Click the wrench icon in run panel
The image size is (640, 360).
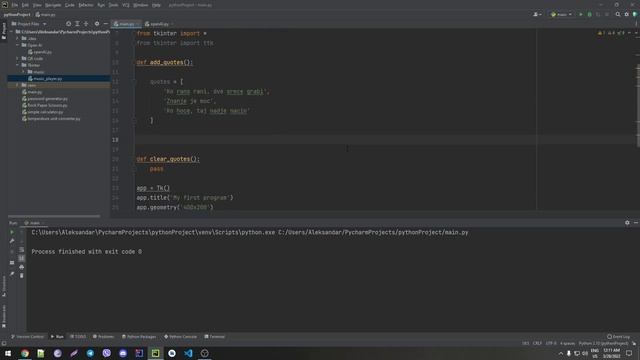click(12, 241)
